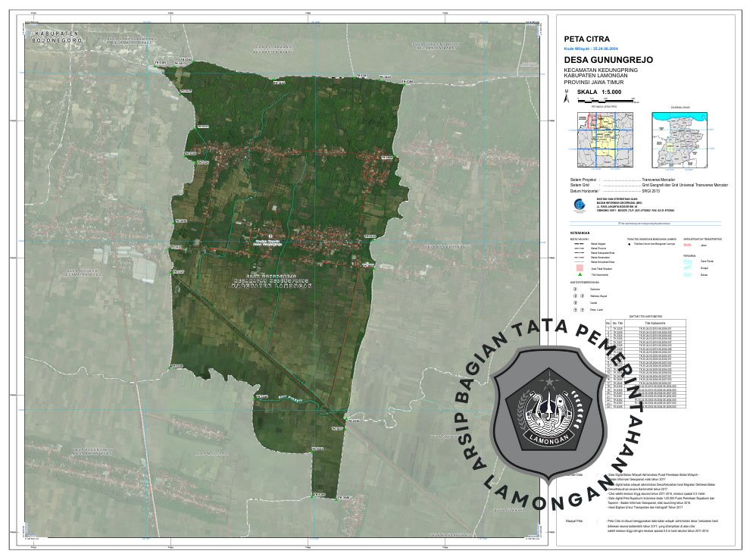Click the red Jalan line swatch in legend

click(689, 245)
